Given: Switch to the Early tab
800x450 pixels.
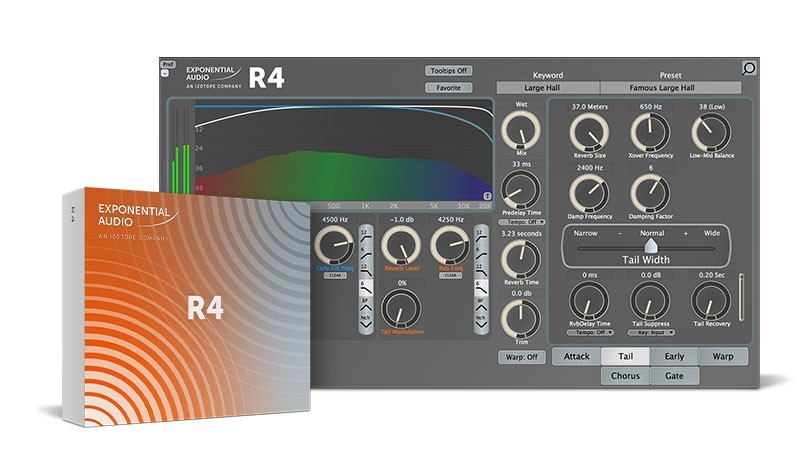Looking at the screenshot, I should 674,357.
